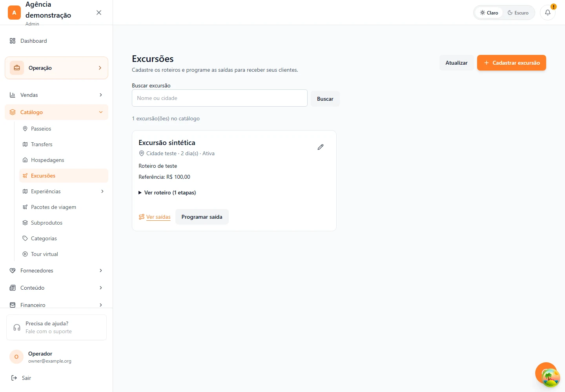Click the Fornecedores handshake icon
565x392 pixels.
[x=13, y=270]
